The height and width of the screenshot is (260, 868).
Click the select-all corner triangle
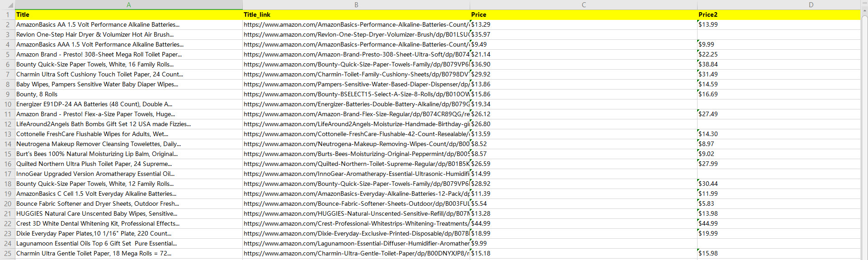(10, 5)
